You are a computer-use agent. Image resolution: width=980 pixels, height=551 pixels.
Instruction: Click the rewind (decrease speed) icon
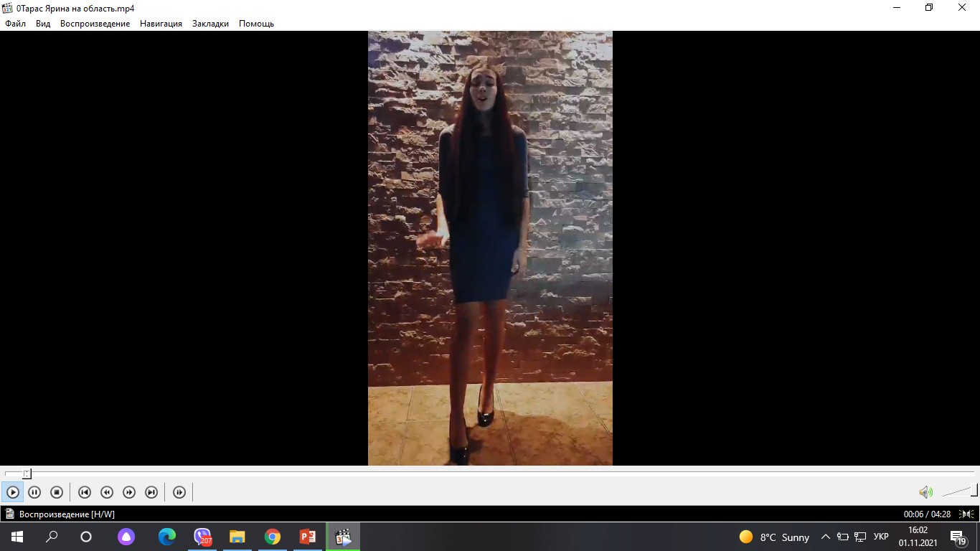click(107, 492)
